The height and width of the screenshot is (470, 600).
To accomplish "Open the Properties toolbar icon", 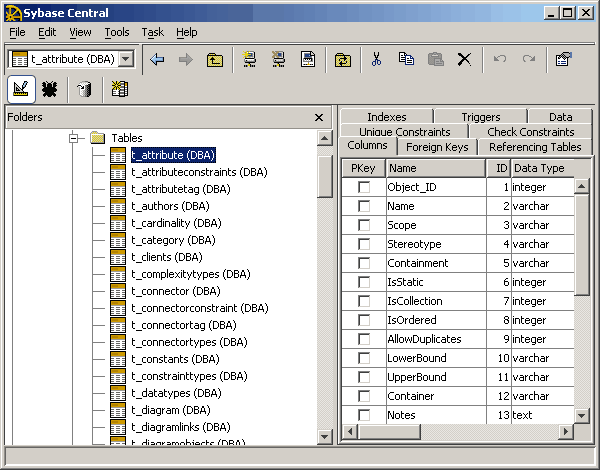I will [x=563, y=59].
